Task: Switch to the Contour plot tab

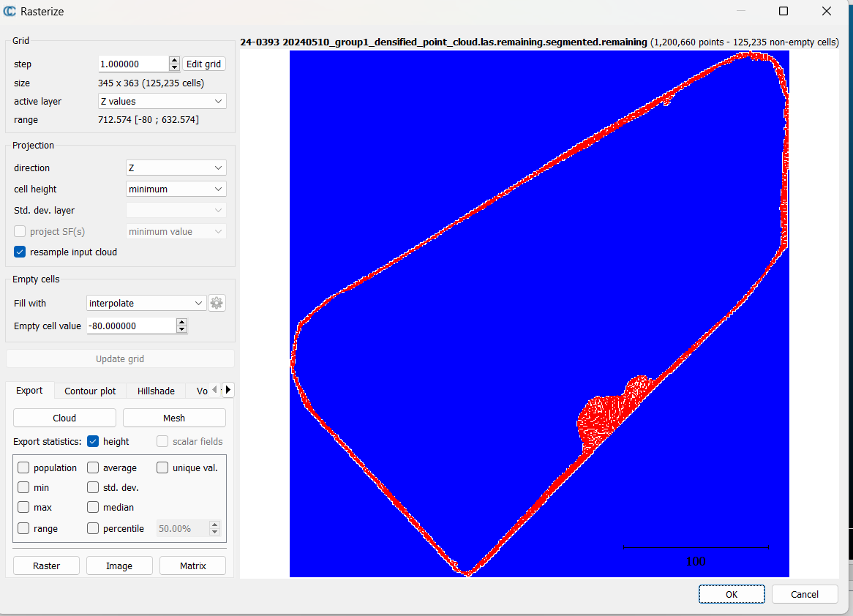Action: (x=90, y=391)
